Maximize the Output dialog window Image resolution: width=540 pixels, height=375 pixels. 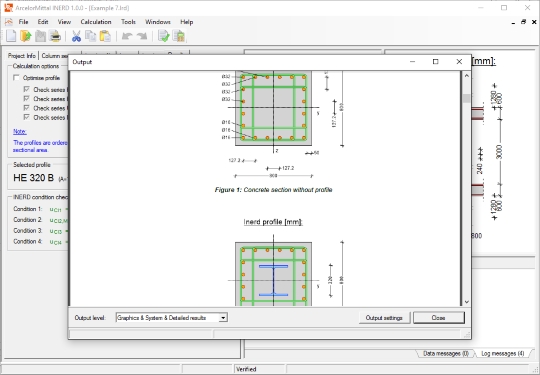point(435,62)
